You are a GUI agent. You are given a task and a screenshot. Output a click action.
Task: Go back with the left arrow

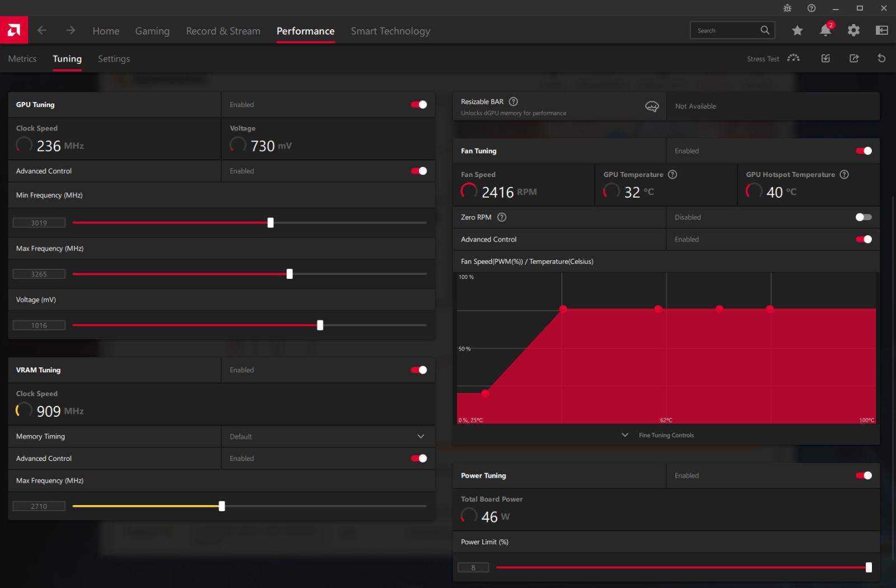[x=42, y=30]
